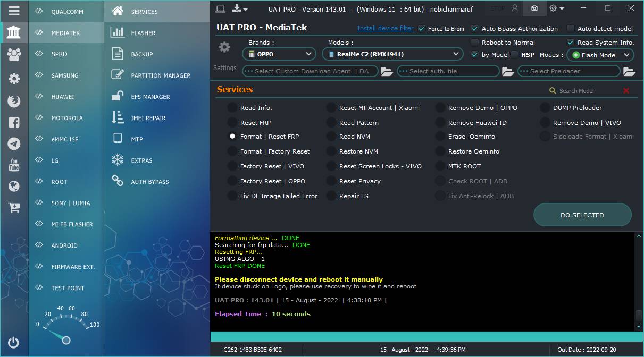Open the download arrow dropdown in title bar
Image resolution: width=644 pixels, height=357 pixels.
pos(240,8)
